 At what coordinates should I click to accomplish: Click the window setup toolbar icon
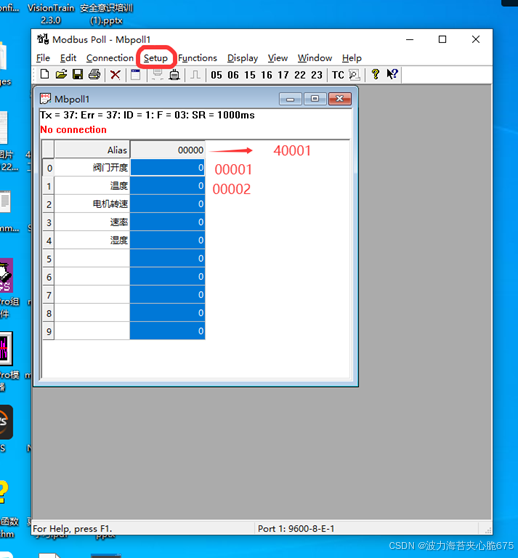point(136,75)
